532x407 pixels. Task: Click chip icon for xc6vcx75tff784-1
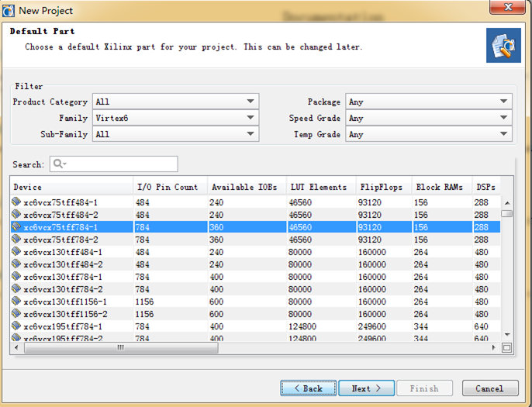[x=16, y=226]
